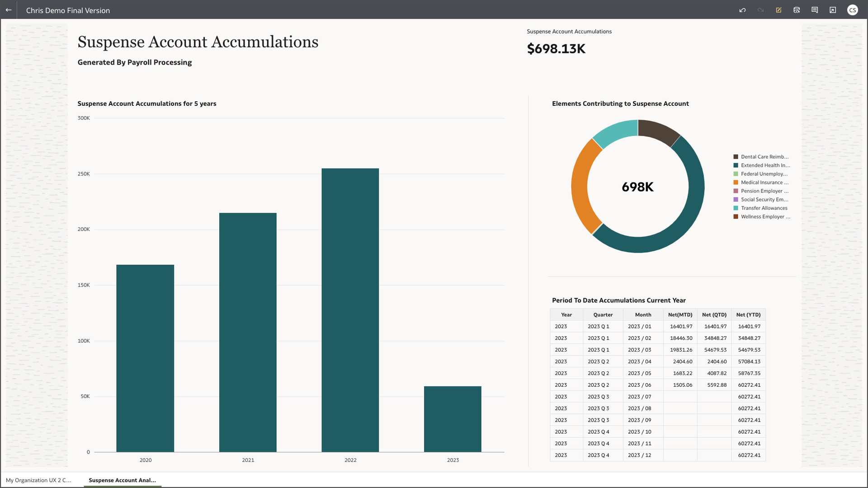
Task: Click the Net (YTD) column header
Action: [748, 314]
